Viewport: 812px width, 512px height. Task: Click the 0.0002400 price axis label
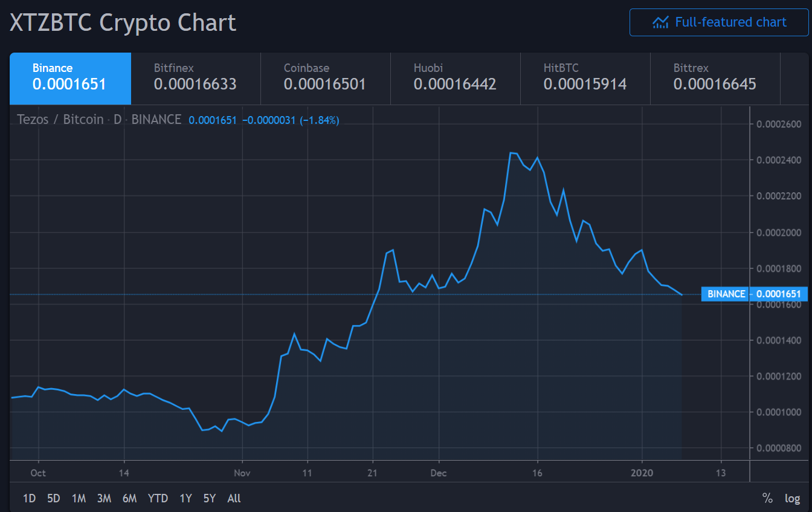[779, 160]
